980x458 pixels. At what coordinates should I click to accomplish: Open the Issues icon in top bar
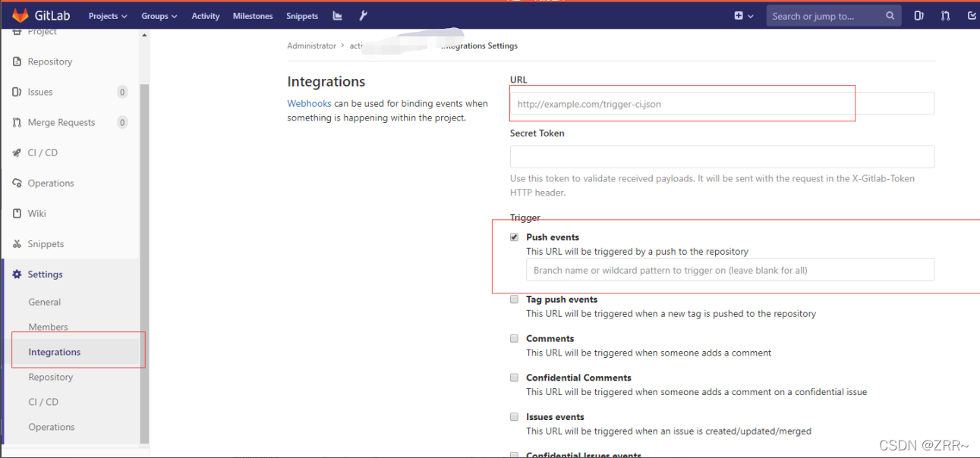919,16
